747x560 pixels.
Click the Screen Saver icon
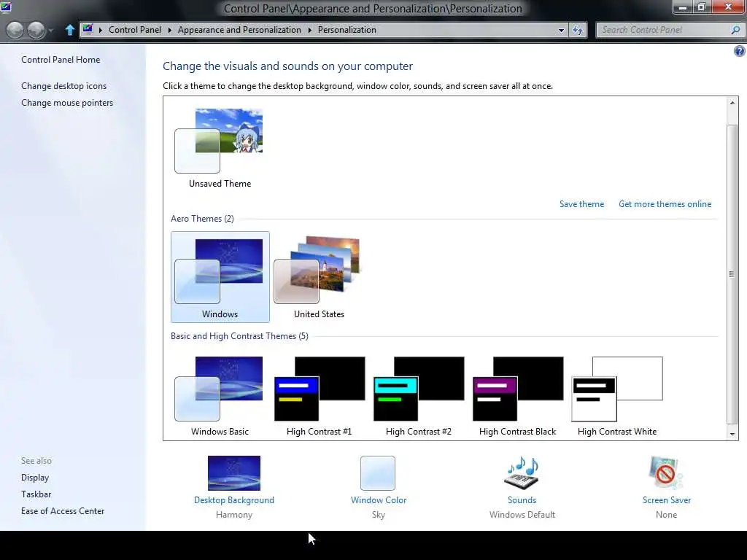click(x=666, y=472)
